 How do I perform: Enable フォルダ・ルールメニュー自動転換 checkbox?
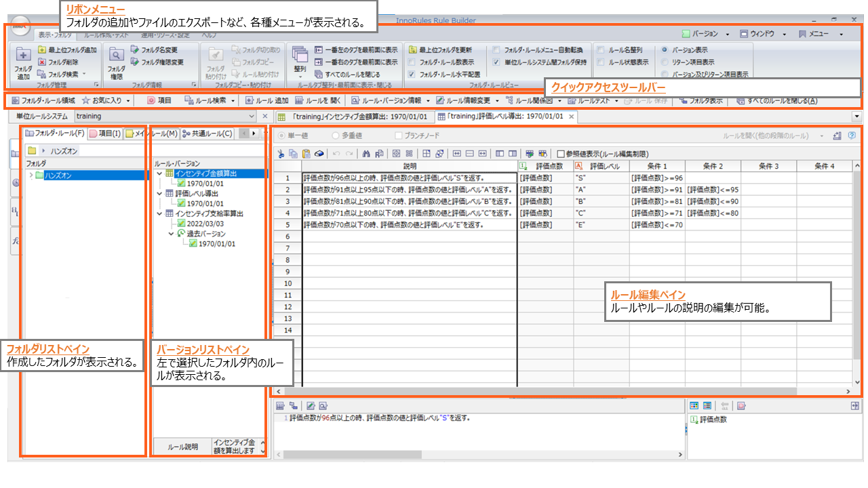[497, 50]
